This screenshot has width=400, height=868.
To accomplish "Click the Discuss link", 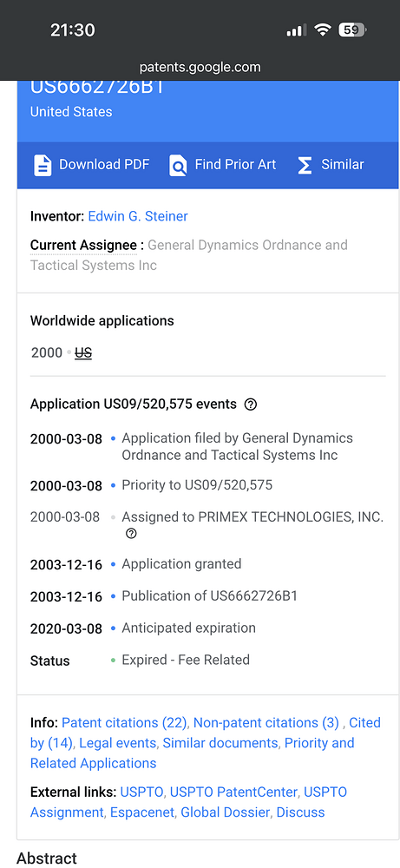I will click(x=300, y=812).
